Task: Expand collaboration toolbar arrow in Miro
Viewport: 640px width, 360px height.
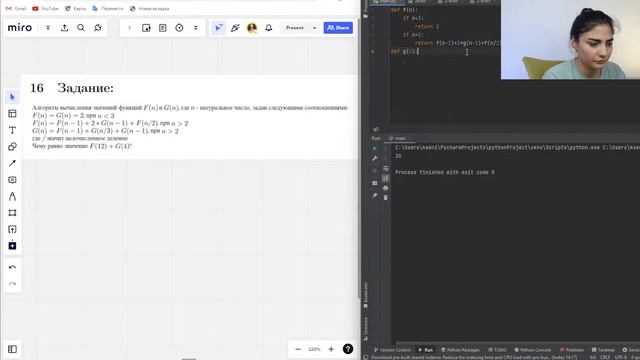Action: [x=129, y=28]
